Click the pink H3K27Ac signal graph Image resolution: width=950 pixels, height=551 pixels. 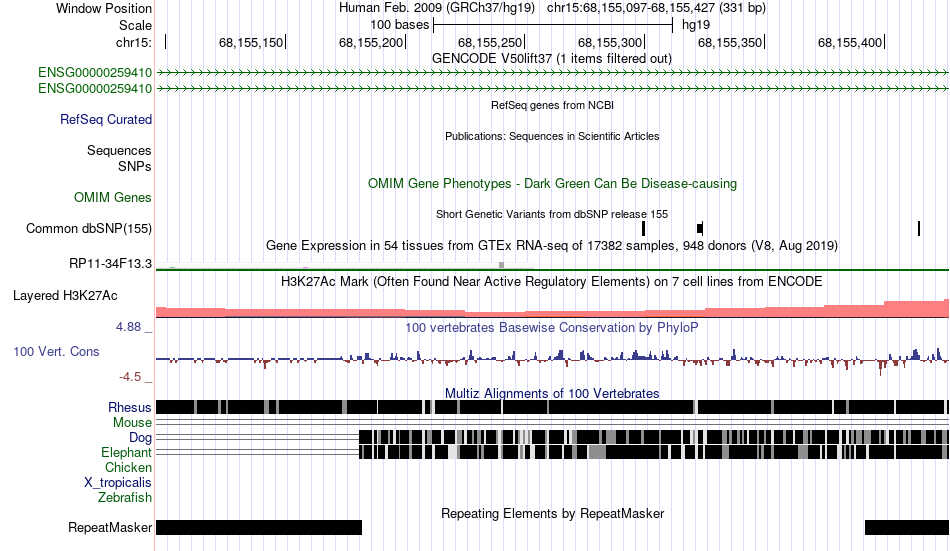click(552, 310)
